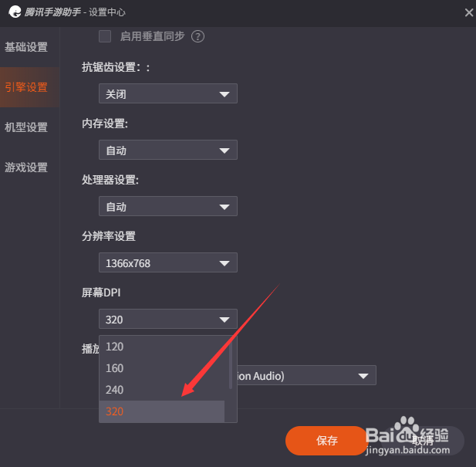Open the anti-aliasing 关闭 dropdown
Image resolution: width=476 pixels, height=467 pixels.
click(x=168, y=93)
